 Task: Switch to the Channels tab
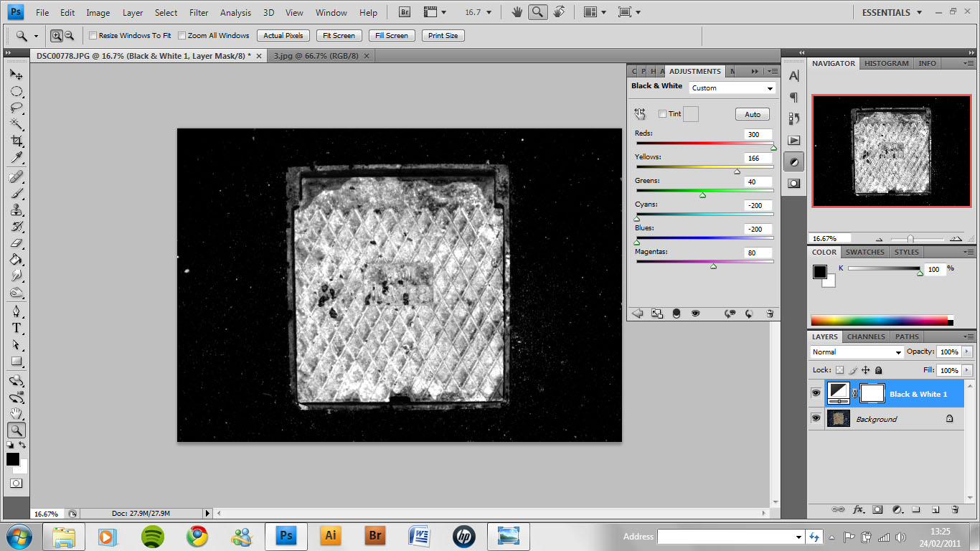866,336
